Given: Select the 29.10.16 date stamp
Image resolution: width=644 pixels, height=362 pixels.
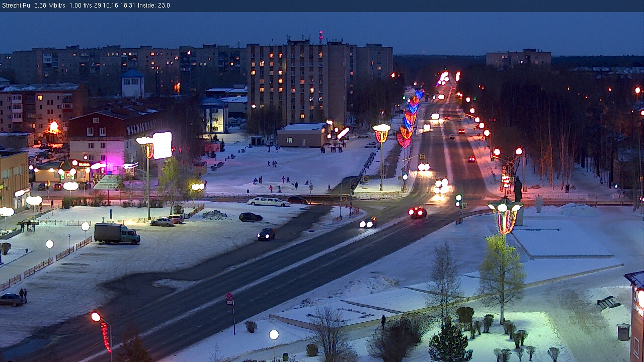Looking at the screenshot, I should [106, 6].
